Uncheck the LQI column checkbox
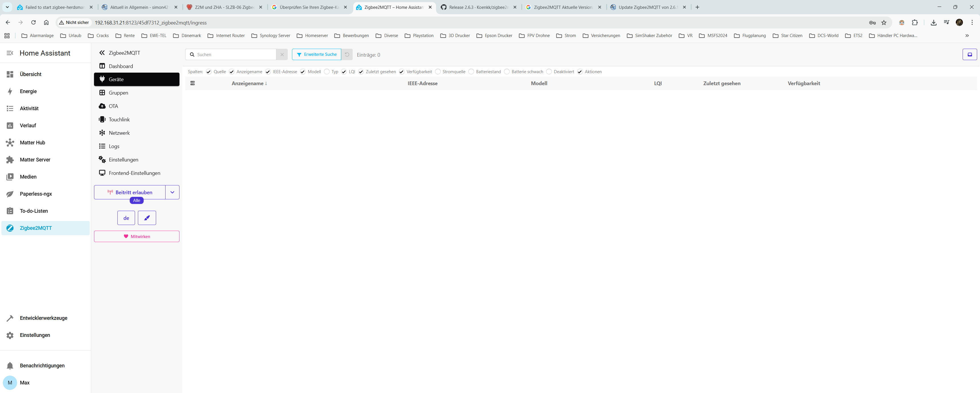 coord(344,71)
